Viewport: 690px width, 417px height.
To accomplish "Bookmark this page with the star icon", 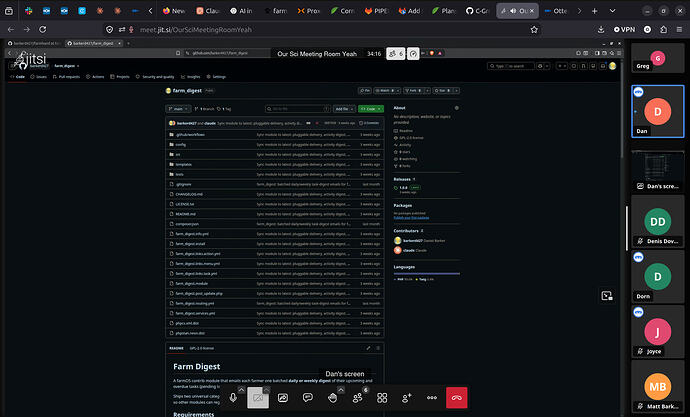I will (534, 29).
